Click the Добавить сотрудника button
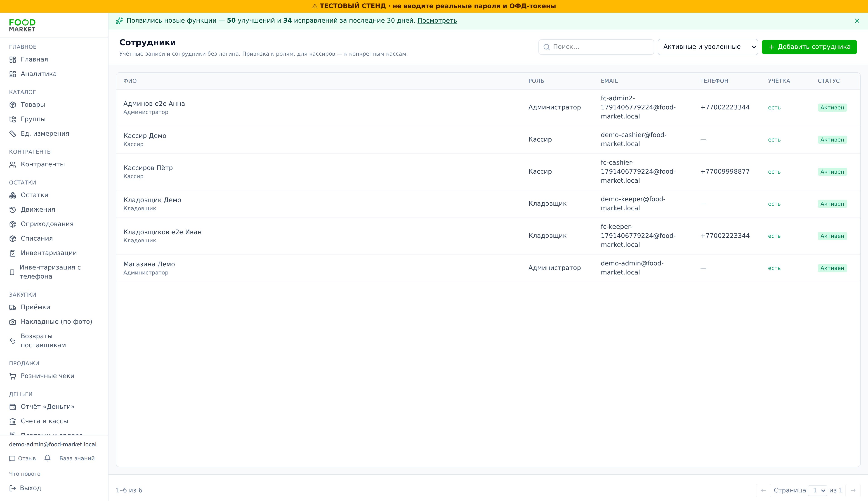 point(809,47)
